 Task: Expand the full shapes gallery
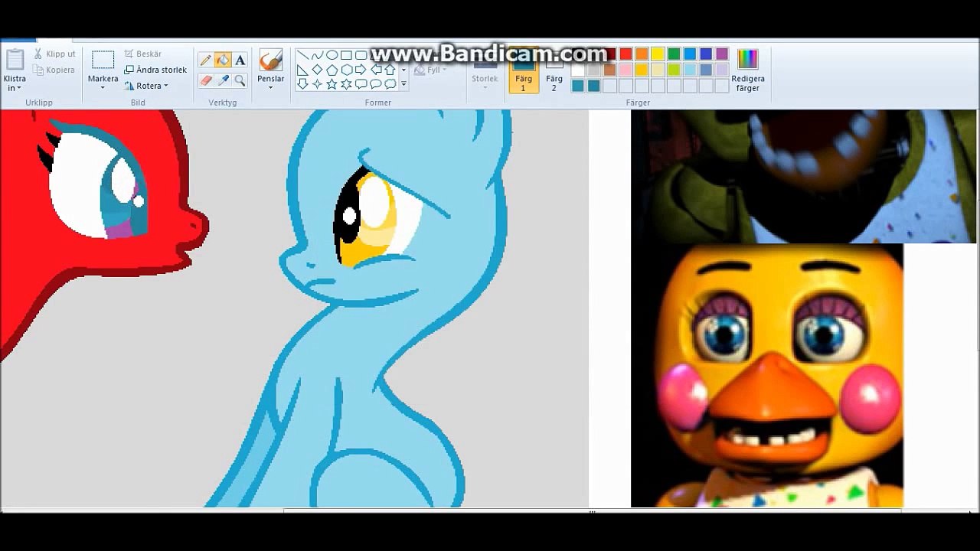(x=403, y=83)
